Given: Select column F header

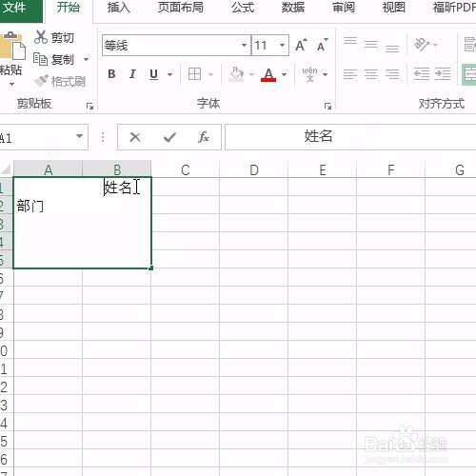Looking at the screenshot, I should (391, 170).
